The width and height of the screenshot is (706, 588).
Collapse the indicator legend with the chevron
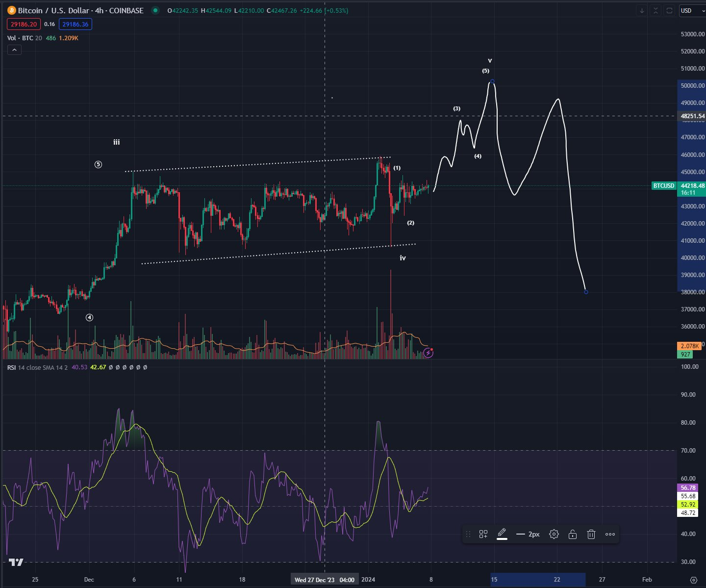coord(14,50)
